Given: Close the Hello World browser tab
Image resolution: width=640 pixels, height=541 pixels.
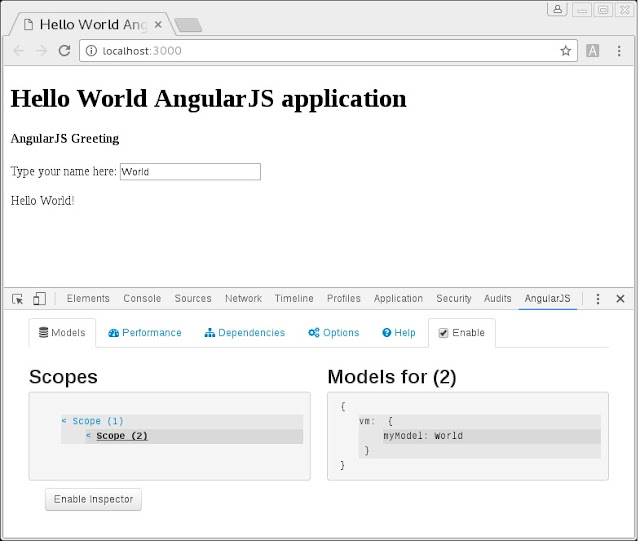Looking at the screenshot, I should [x=158, y=25].
